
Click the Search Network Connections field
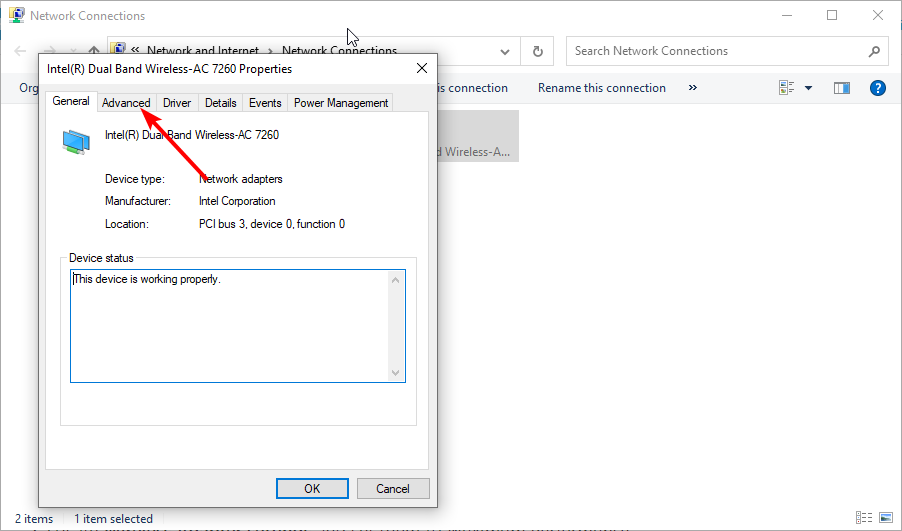tap(715, 51)
